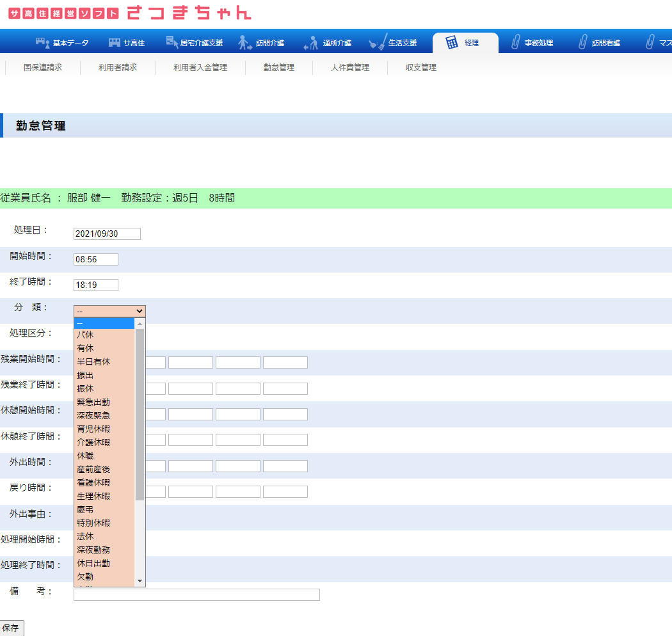Click the 処理日 date field
Image resolution: width=672 pixels, height=636 pixels.
coord(107,234)
